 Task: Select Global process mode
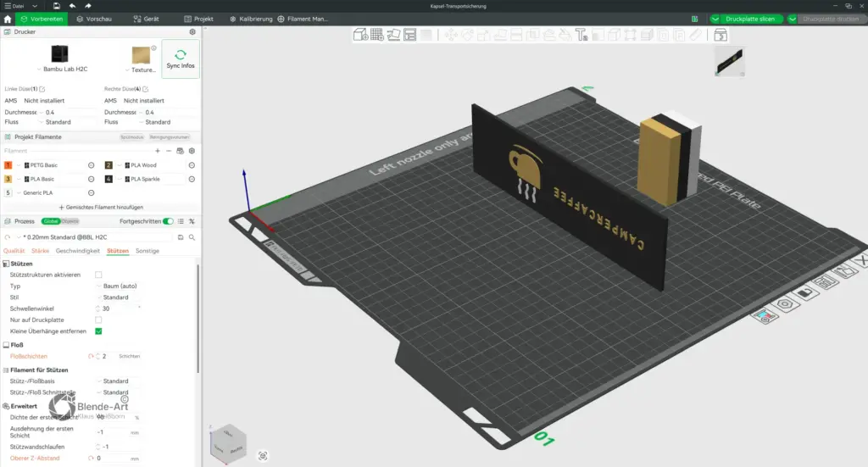click(50, 220)
